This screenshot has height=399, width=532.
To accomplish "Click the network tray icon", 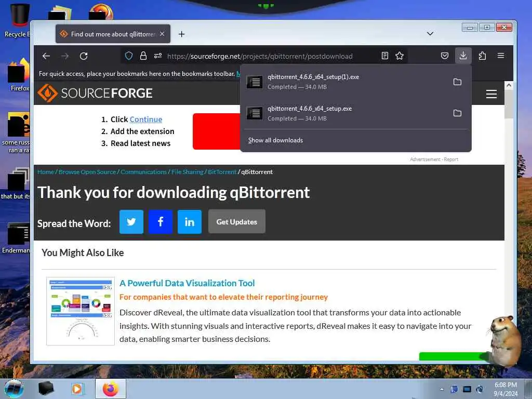I will [467, 389].
